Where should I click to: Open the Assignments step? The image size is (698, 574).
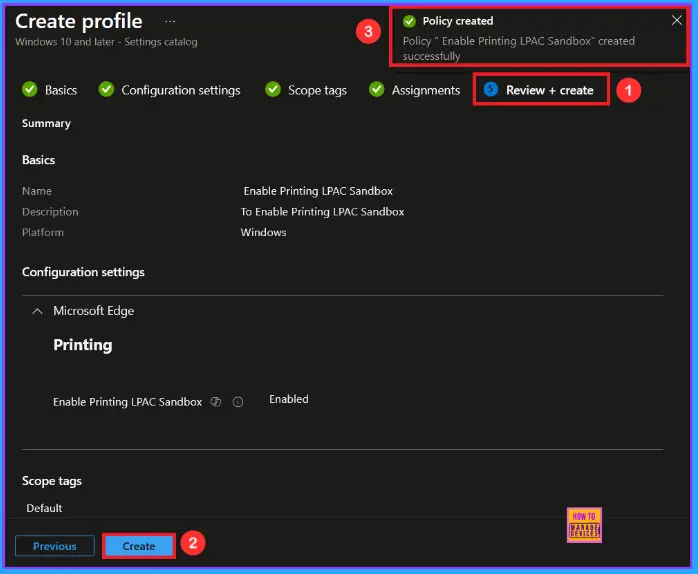[x=426, y=90]
